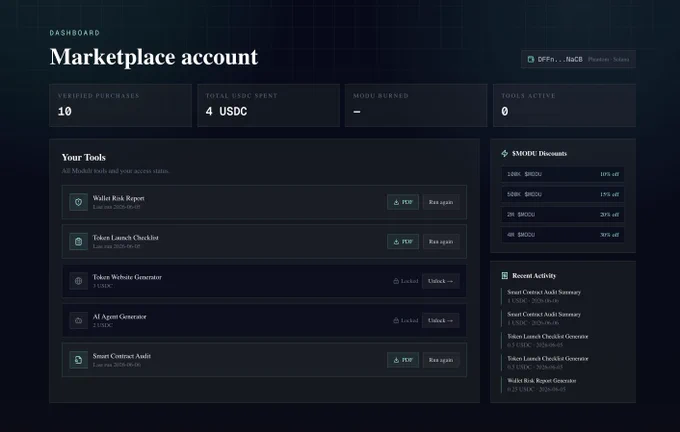Click the 'Marketplace account' page title
This screenshot has width=680, height=432.
[154, 57]
